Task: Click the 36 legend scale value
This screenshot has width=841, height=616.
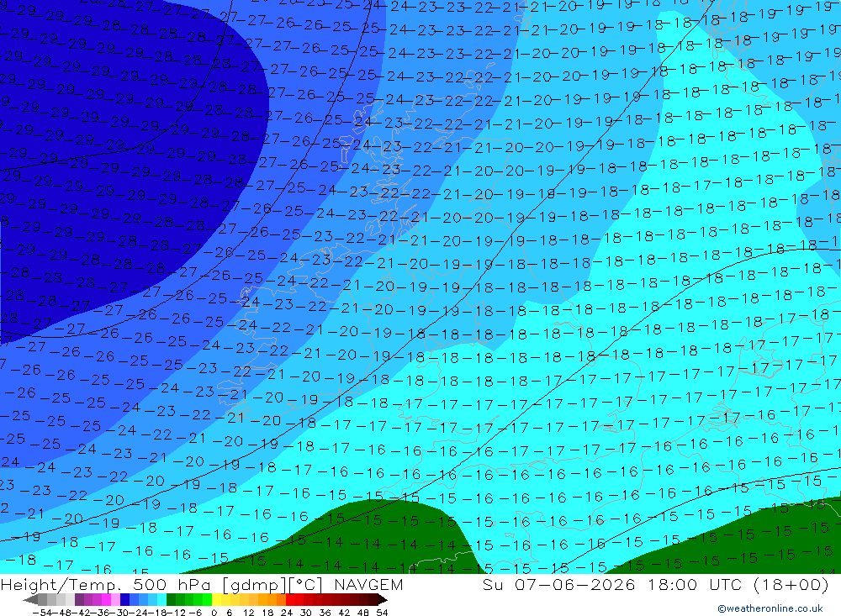Action: (x=325, y=613)
